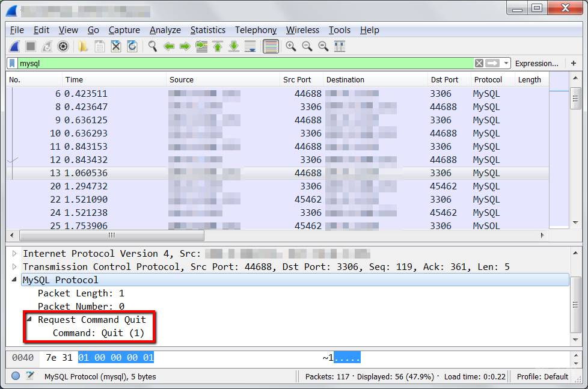The height and width of the screenshot is (389, 588).
Task: Apply the display filter arrow
Action: coord(492,63)
